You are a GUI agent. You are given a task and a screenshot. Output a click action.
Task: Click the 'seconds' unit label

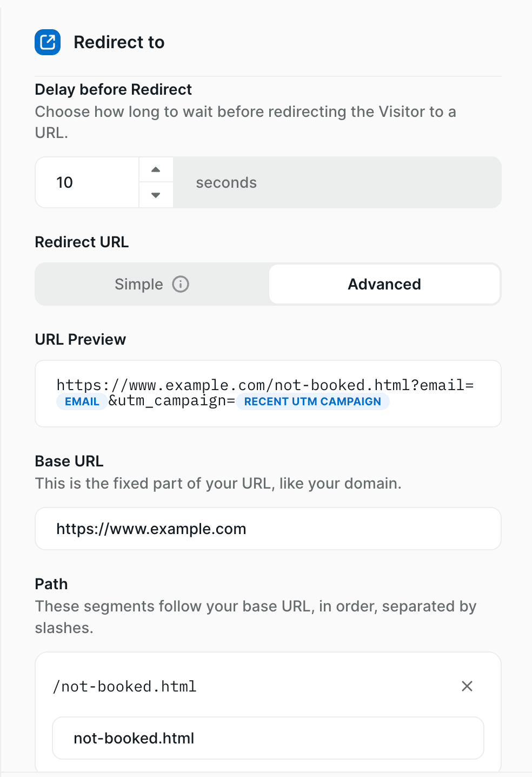[x=227, y=182]
